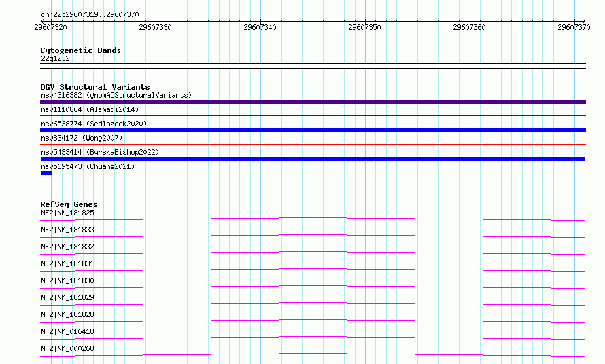The image size is (605, 364).
Task: Click the 29607360 ruler position marker
Action: [469, 27]
